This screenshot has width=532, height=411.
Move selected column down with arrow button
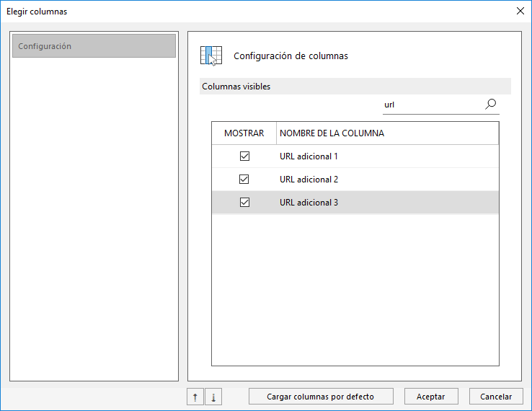pyautogui.click(x=213, y=397)
